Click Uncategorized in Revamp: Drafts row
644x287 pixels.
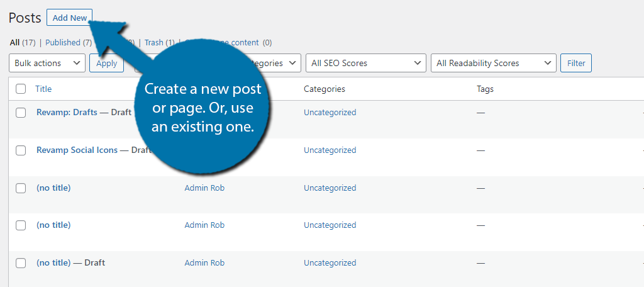[330, 112]
